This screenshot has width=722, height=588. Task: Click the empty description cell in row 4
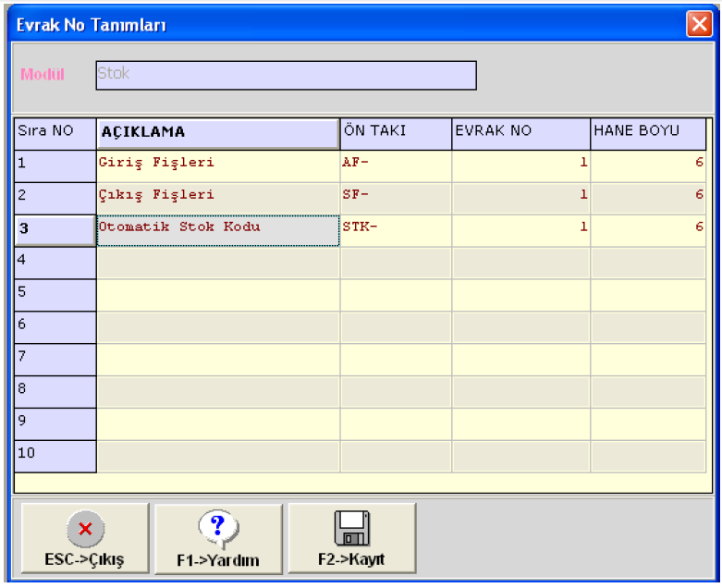coord(218,262)
